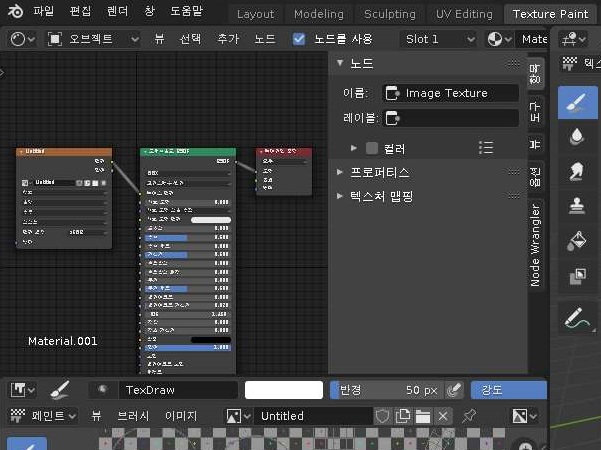Toggle the 컬러 checkbox
This screenshot has height=450, width=601.
371,148
